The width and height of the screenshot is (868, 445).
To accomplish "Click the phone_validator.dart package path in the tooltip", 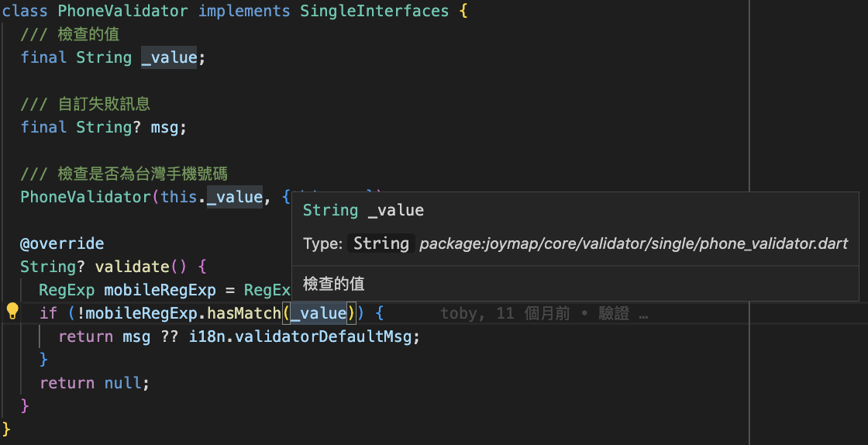I will point(633,243).
